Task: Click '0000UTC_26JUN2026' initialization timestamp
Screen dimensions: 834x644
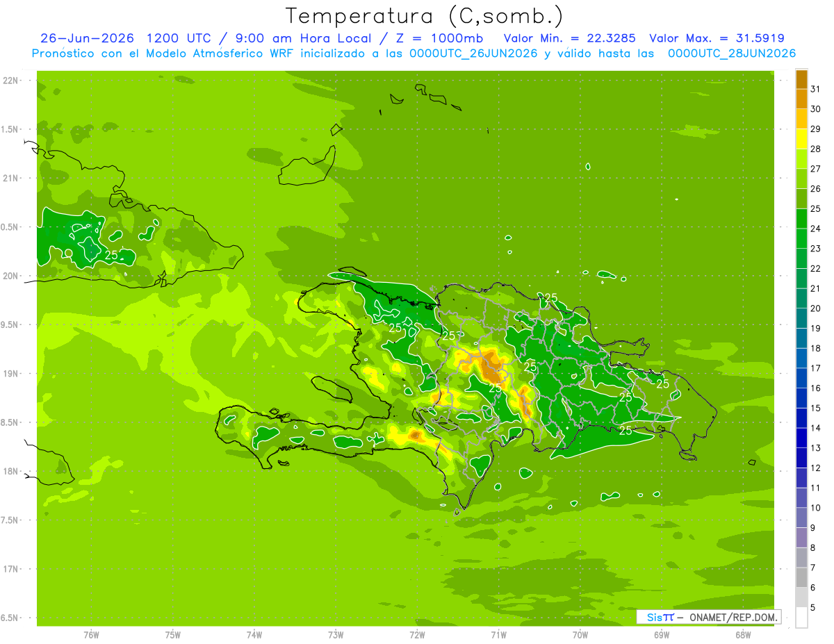Action: [x=473, y=53]
